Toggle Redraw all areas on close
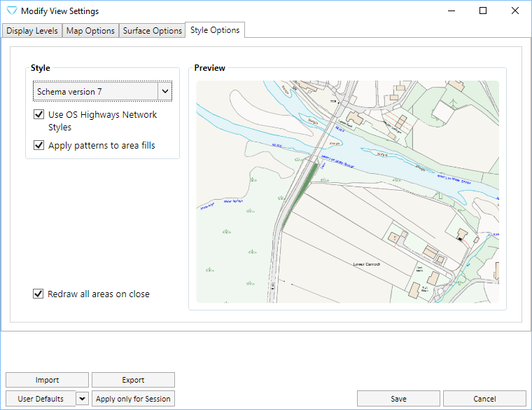 38,294
